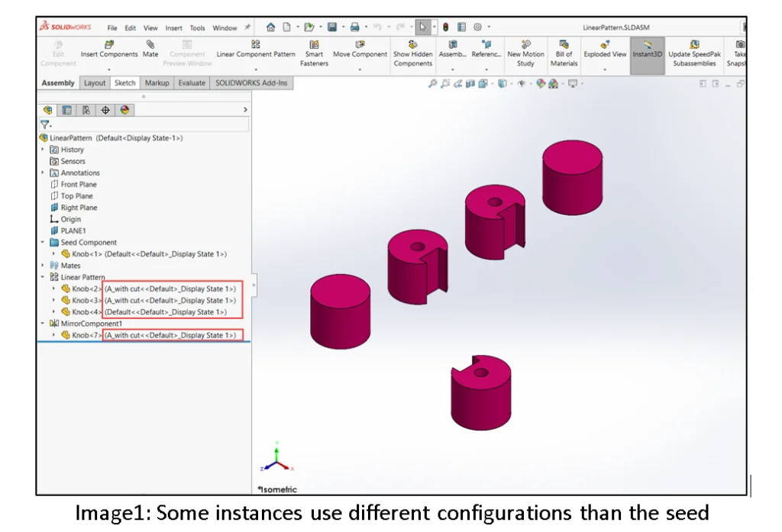
Task: Select Knob<4> in the feature tree
Action: click(x=86, y=312)
